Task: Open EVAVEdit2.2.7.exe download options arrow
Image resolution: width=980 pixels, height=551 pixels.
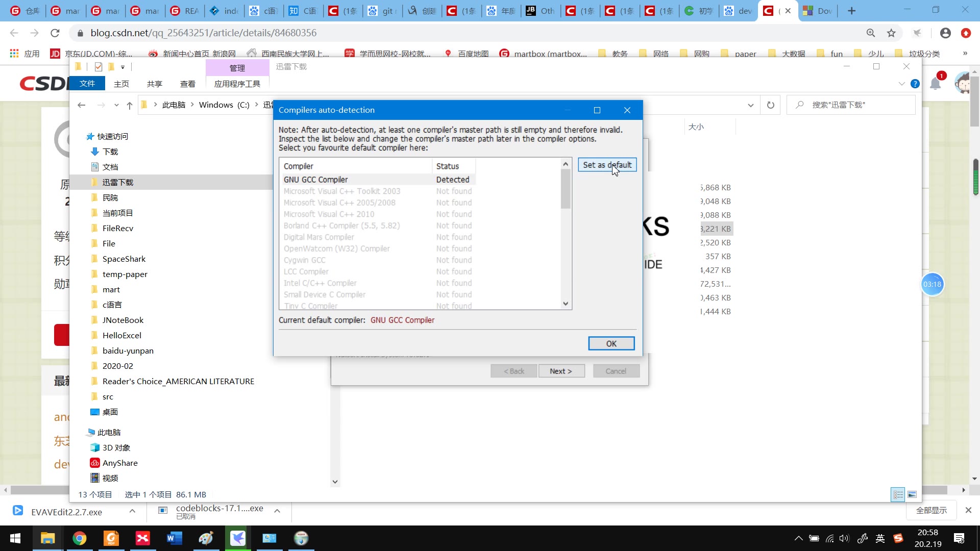Action: [132, 511]
